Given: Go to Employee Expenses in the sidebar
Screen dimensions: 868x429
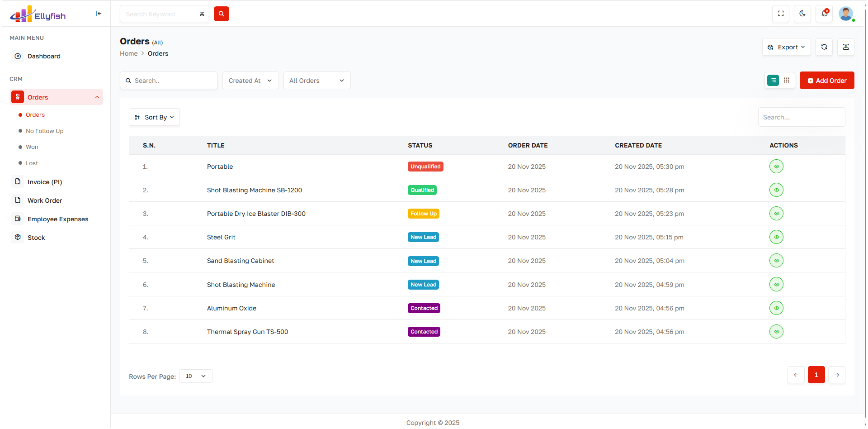Looking at the screenshot, I should (x=58, y=219).
